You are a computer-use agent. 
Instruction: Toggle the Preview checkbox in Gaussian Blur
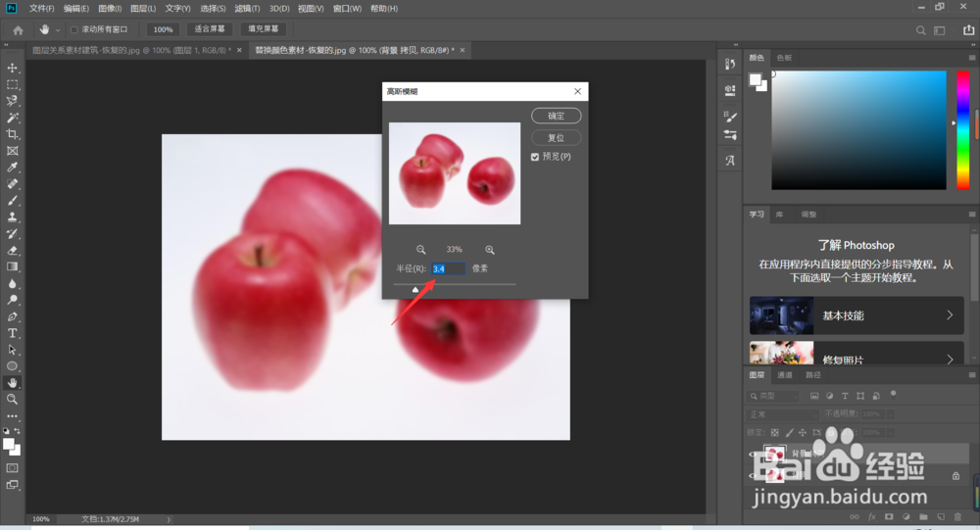(535, 157)
